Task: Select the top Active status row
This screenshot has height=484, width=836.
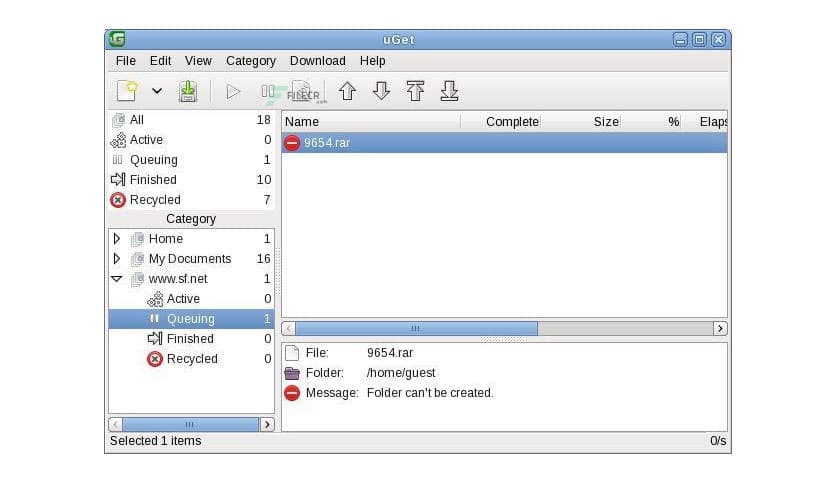Action: tap(191, 140)
